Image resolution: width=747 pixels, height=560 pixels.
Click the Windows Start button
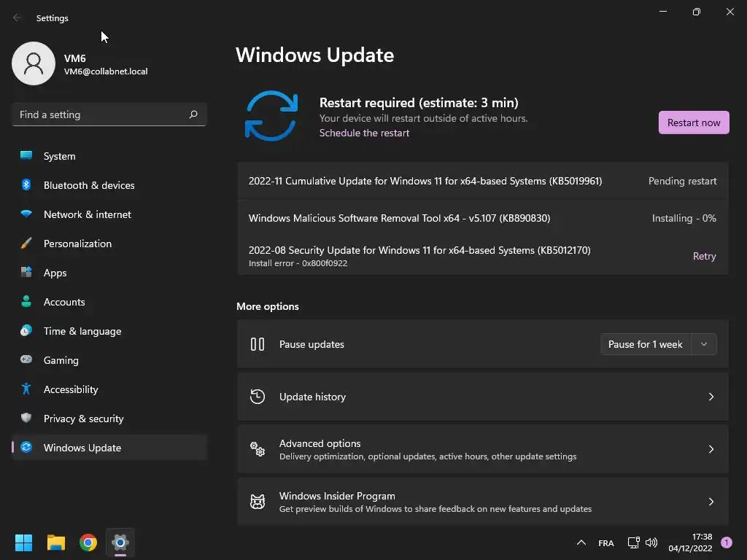(24, 542)
